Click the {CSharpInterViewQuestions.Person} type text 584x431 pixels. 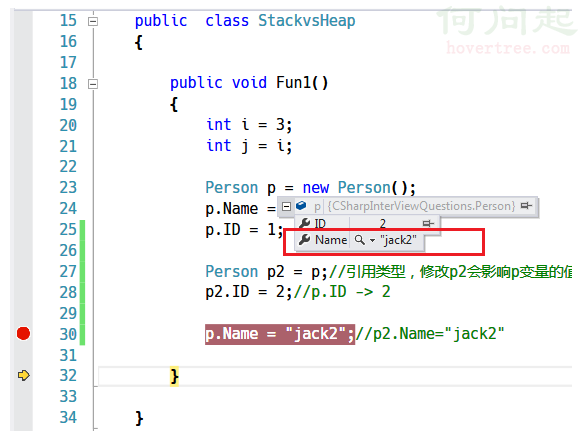tap(421, 206)
